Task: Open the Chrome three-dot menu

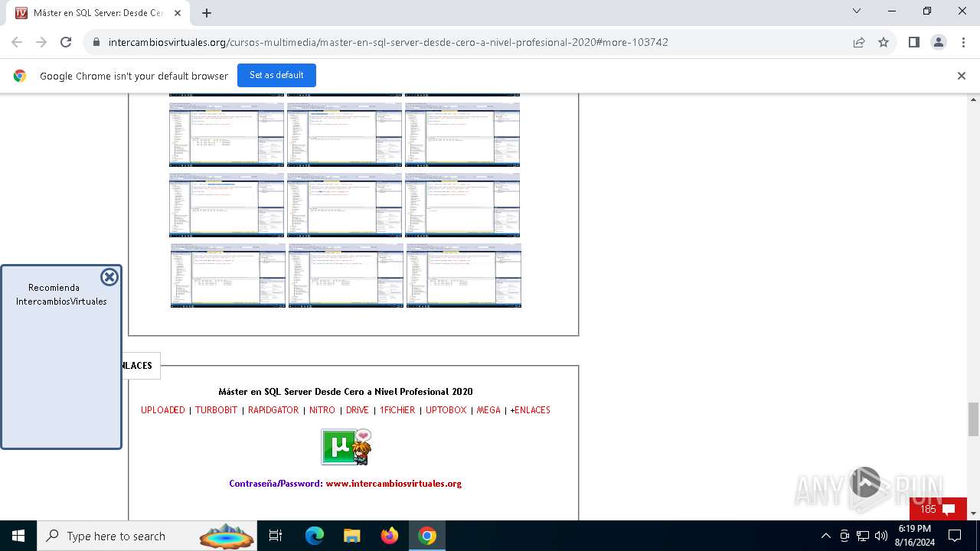Action: [962, 42]
